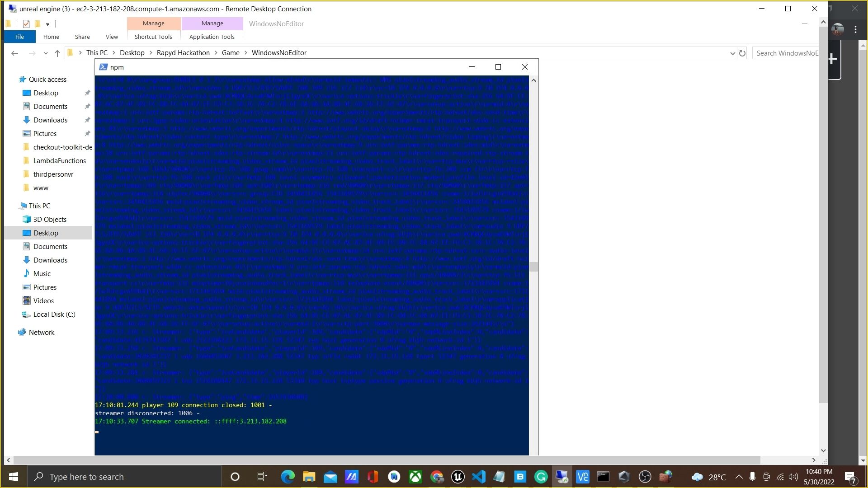Switch to the Shortcut Tools tab
The image size is (868, 488).
[x=153, y=37]
